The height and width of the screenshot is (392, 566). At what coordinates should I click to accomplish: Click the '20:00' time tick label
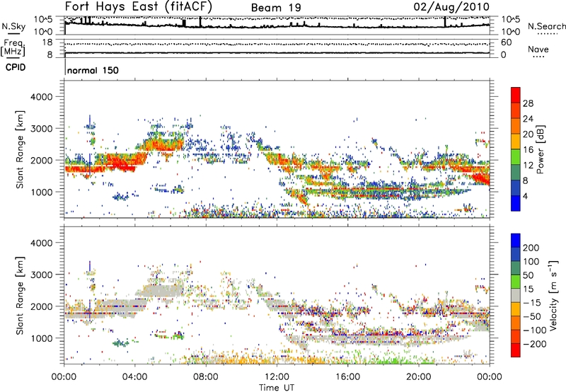418,377
